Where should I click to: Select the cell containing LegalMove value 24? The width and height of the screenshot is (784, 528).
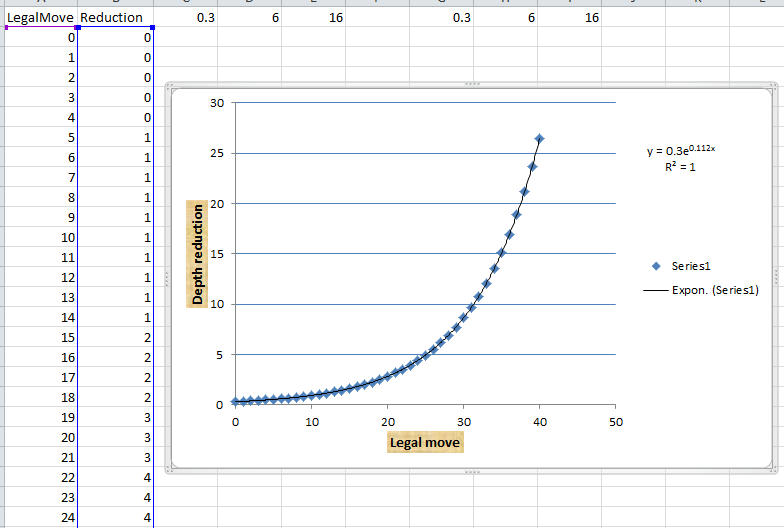40,517
